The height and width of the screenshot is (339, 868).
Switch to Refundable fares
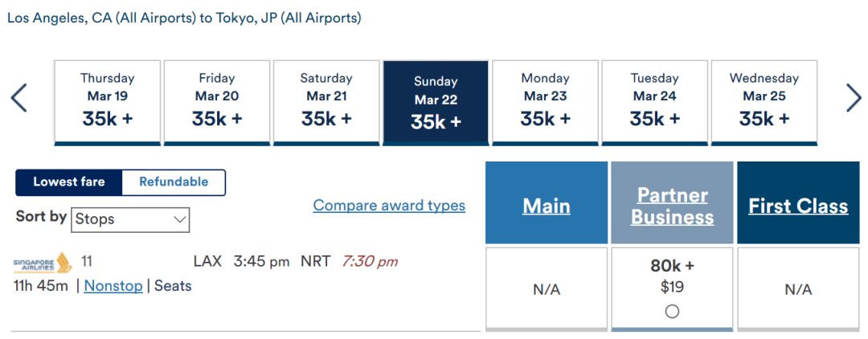coord(174,182)
